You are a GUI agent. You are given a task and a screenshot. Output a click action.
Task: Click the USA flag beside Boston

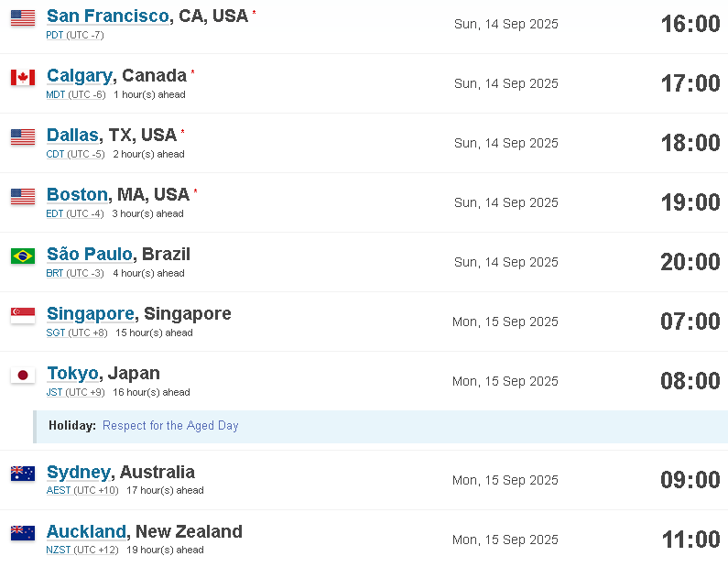[x=23, y=196]
